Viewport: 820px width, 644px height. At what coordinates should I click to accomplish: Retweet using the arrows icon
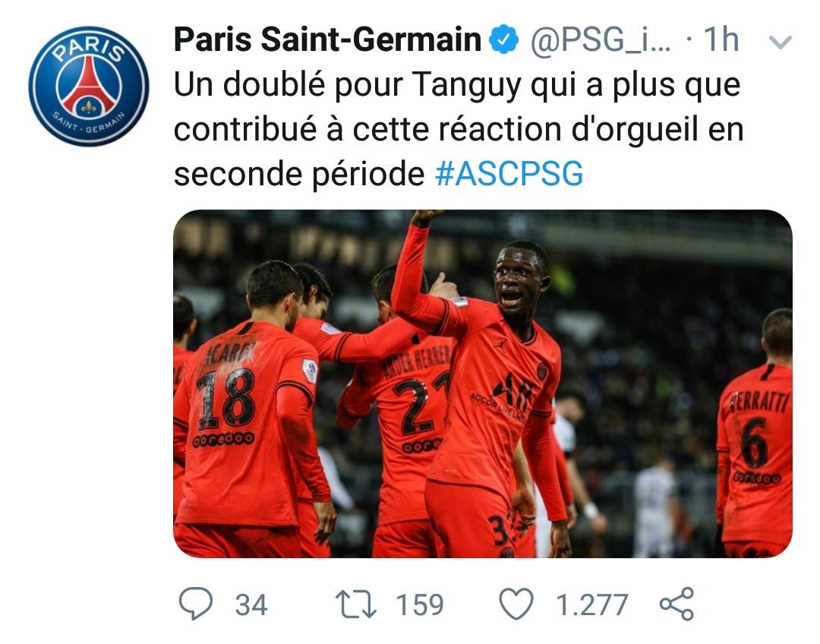tap(355, 605)
